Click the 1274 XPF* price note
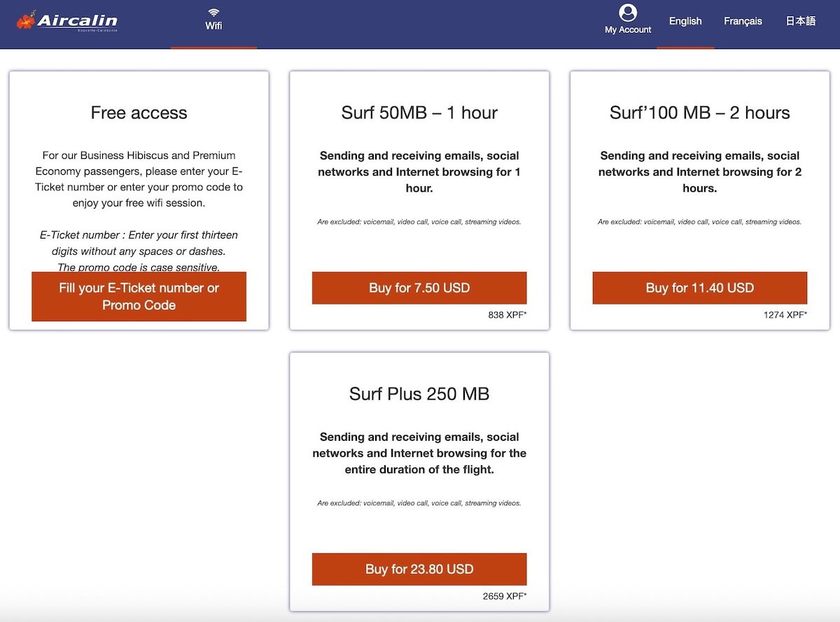 tap(785, 315)
